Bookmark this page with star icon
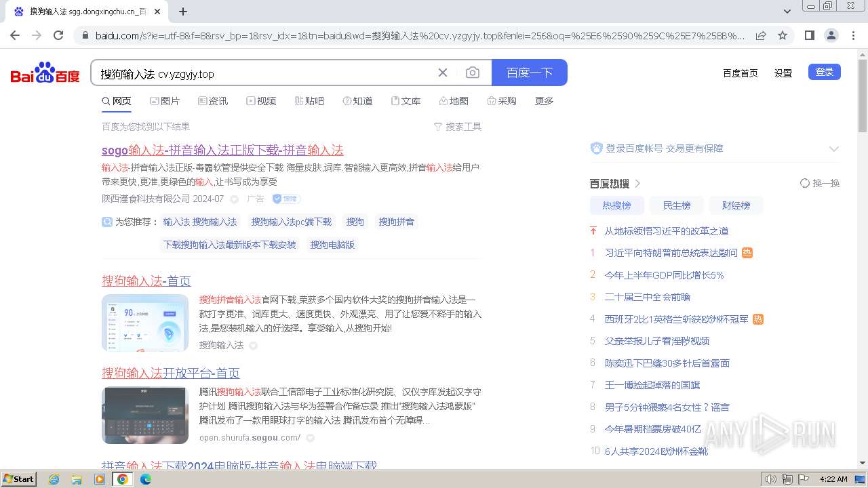Viewport: 868px width, 488px height. [783, 35]
